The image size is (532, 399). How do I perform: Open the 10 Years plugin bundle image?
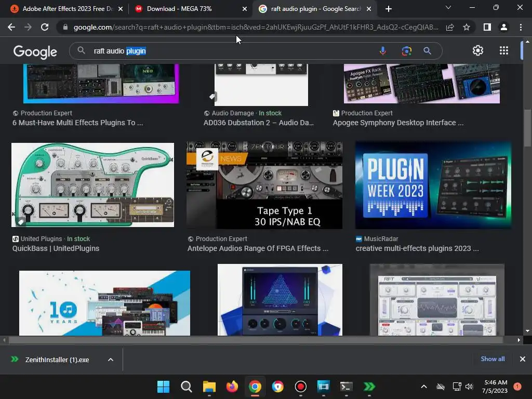tap(104, 303)
